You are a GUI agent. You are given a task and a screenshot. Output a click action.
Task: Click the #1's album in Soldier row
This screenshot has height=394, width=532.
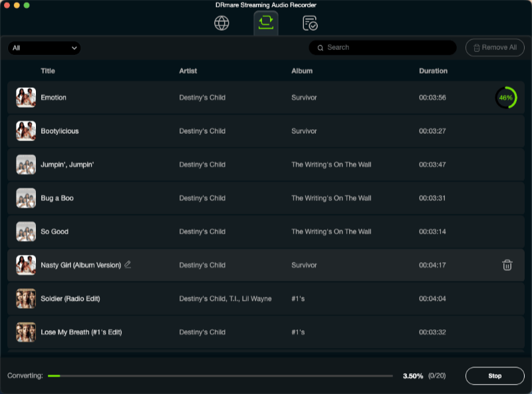point(298,299)
